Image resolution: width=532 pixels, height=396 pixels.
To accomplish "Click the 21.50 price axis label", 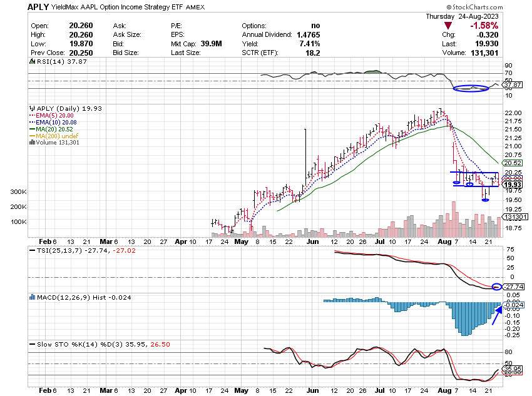I will tap(513, 129).
